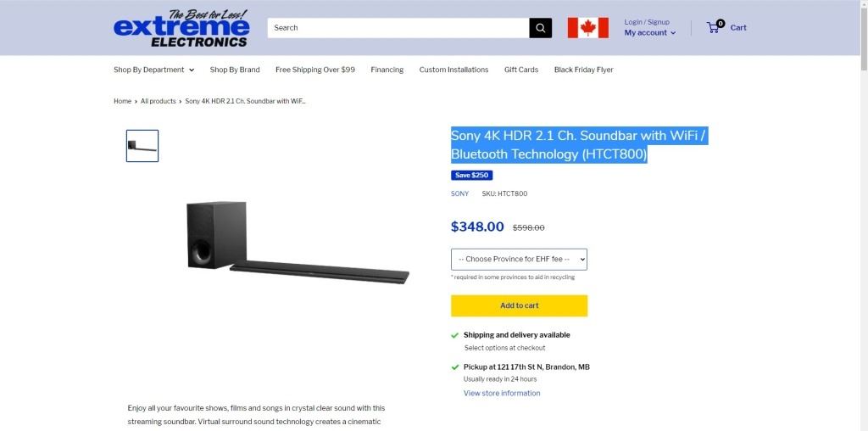Expand Shop By Department menu
Screen dimensions: 868x431
154,70
